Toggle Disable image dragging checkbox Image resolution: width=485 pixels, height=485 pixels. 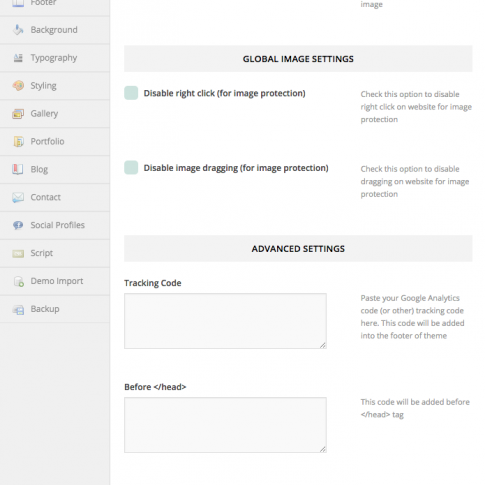pyautogui.click(x=131, y=168)
